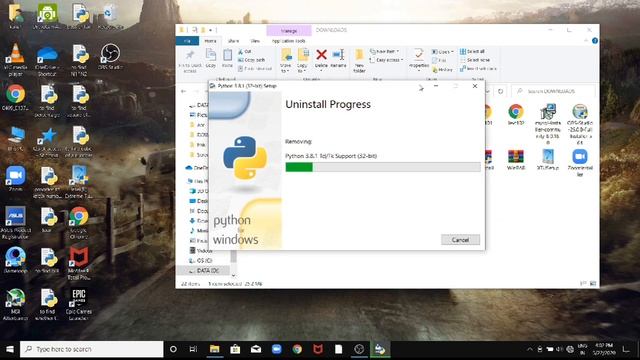Screen dimensions: 640x360
Task: Click Explorer back navigation arrow
Action: tap(184, 91)
